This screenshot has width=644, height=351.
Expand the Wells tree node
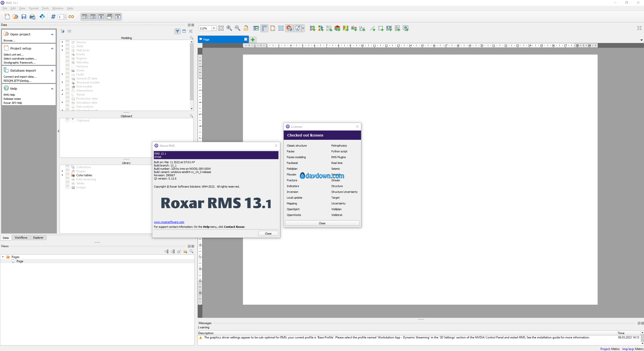[62, 46]
